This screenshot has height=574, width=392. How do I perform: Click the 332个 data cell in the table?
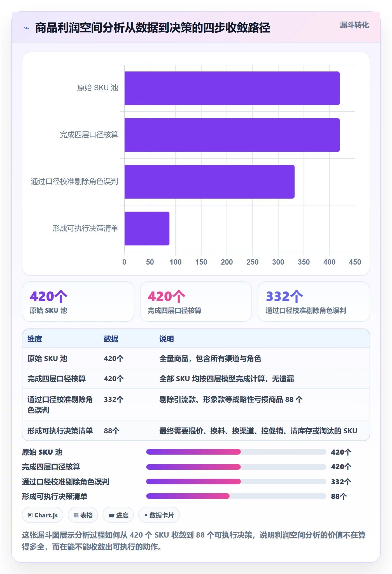(x=114, y=399)
